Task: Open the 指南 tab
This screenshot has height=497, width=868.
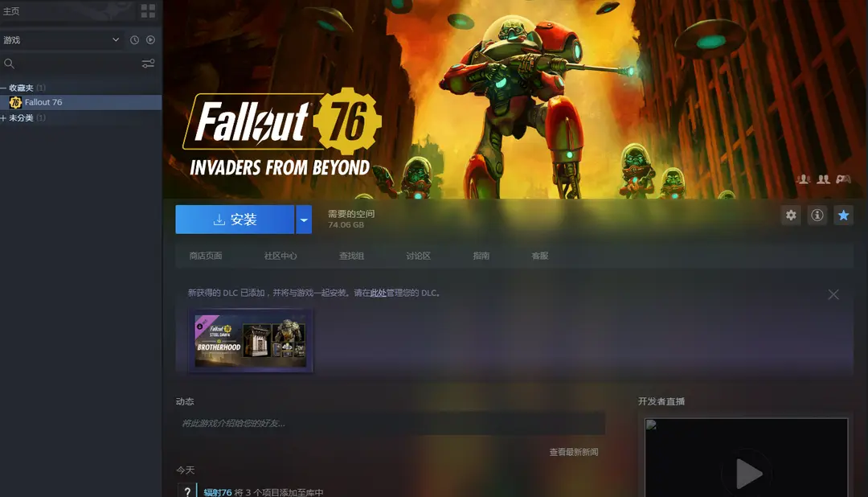Action: pyautogui.click(x=481, y=256)
